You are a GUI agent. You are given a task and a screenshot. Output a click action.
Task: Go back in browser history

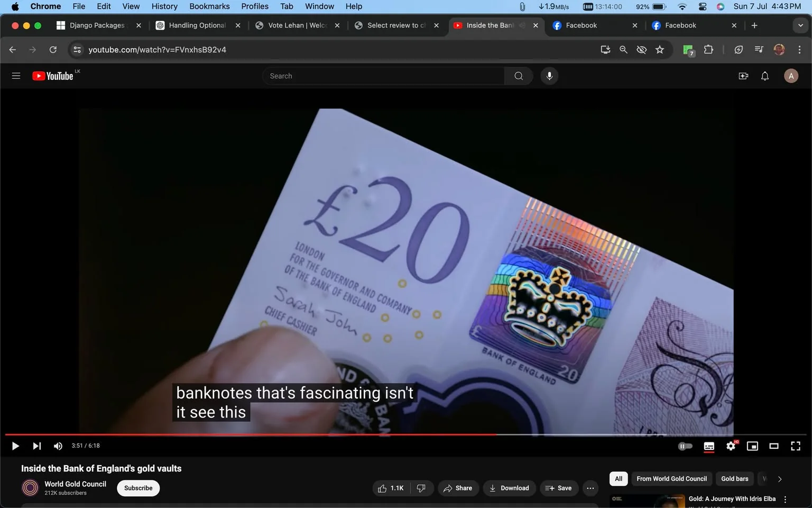pos(13,50)
